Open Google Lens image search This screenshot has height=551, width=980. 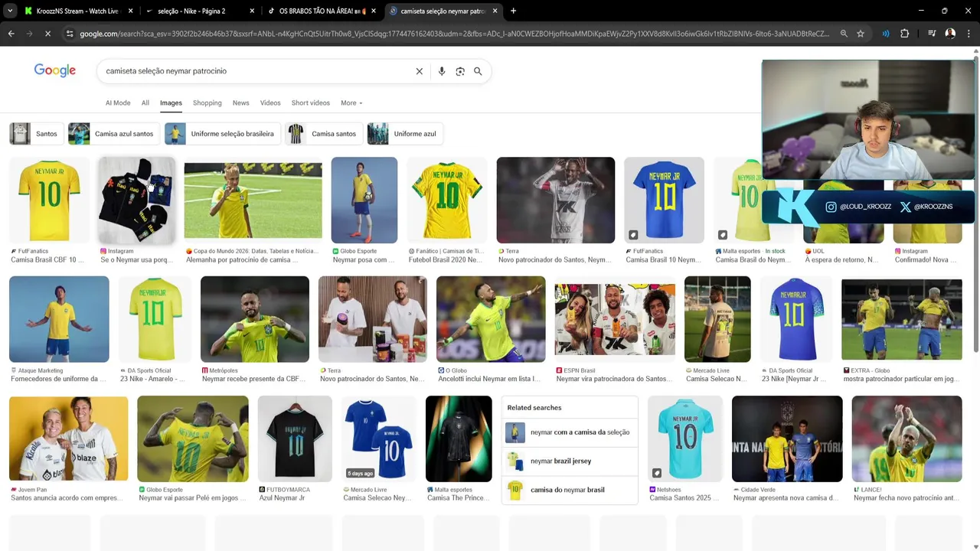click(x=460, y=71)
